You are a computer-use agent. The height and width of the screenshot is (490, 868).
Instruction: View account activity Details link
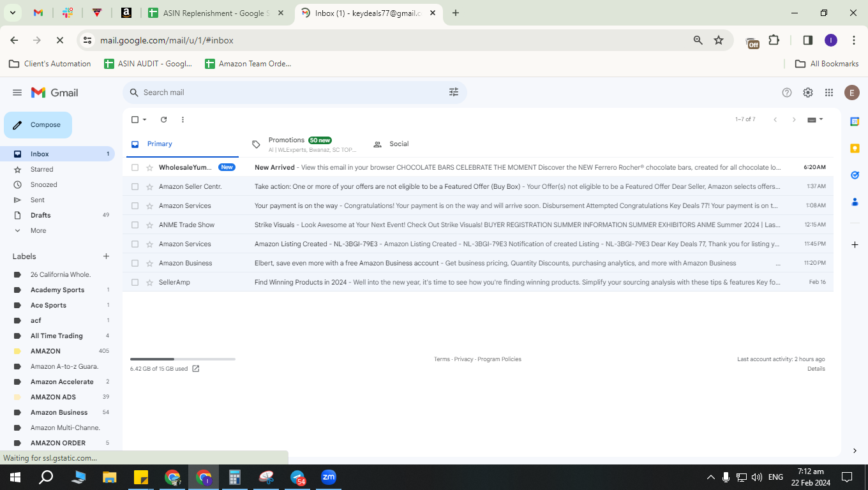pos(816,369)
